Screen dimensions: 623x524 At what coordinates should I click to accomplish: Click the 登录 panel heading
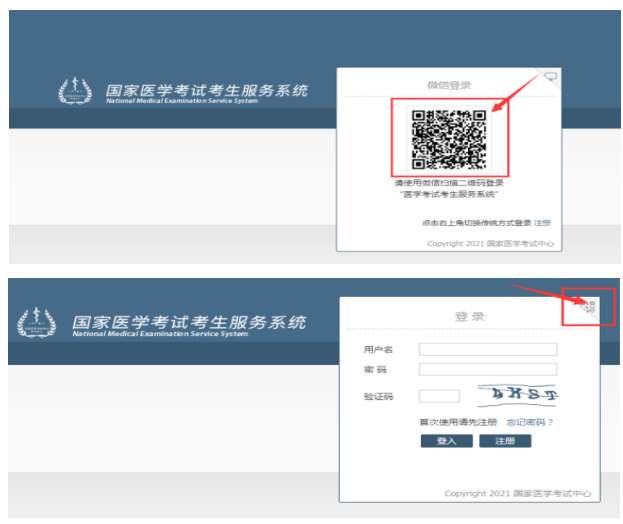470,317
